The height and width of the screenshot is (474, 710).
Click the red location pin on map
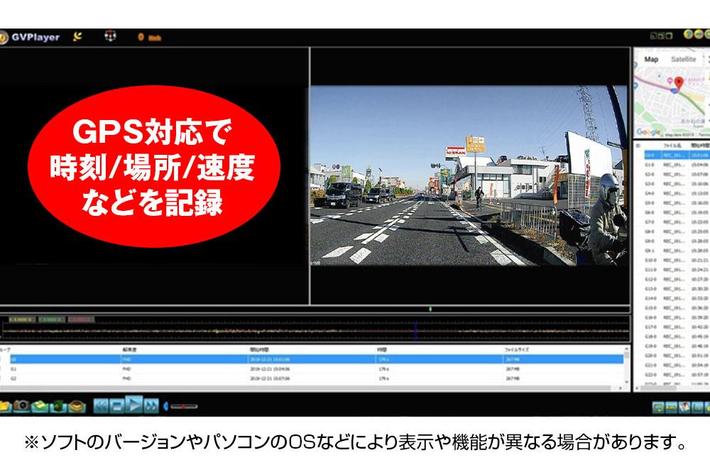[x=678, y=83]
